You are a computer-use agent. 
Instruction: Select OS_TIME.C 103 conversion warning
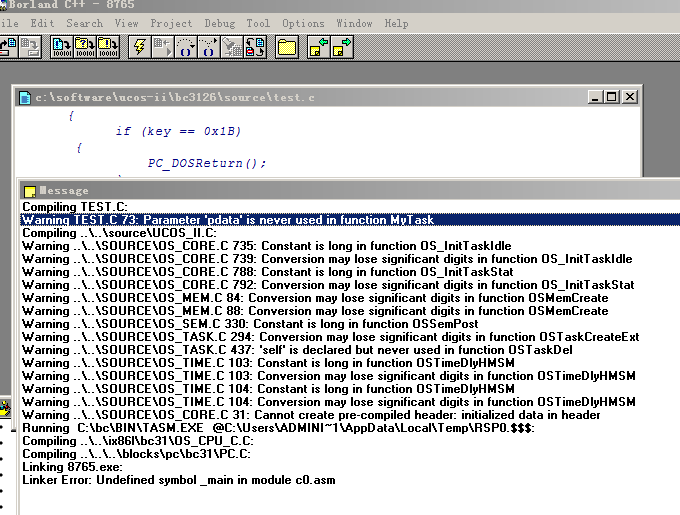[350, 376]
